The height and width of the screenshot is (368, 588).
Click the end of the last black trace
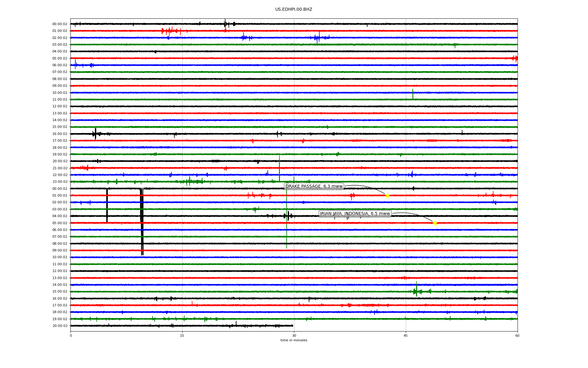point(293,326)
